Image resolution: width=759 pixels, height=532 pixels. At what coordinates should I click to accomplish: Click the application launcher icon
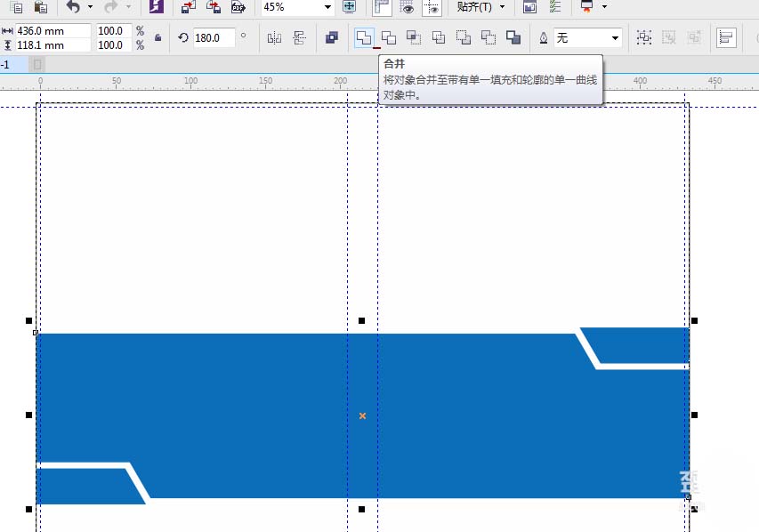[x=586, y=7]
